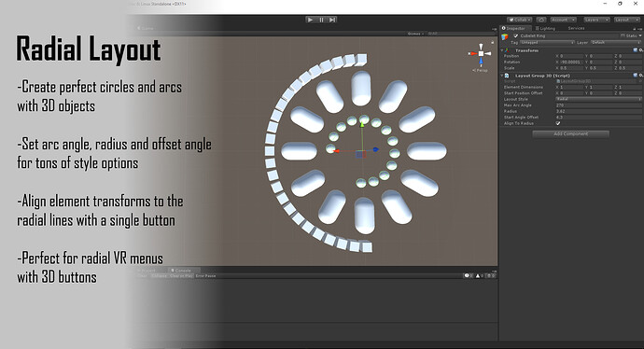Open the Layout dropdown in top toolbar
Screen dimensions: 644x349
627,20
